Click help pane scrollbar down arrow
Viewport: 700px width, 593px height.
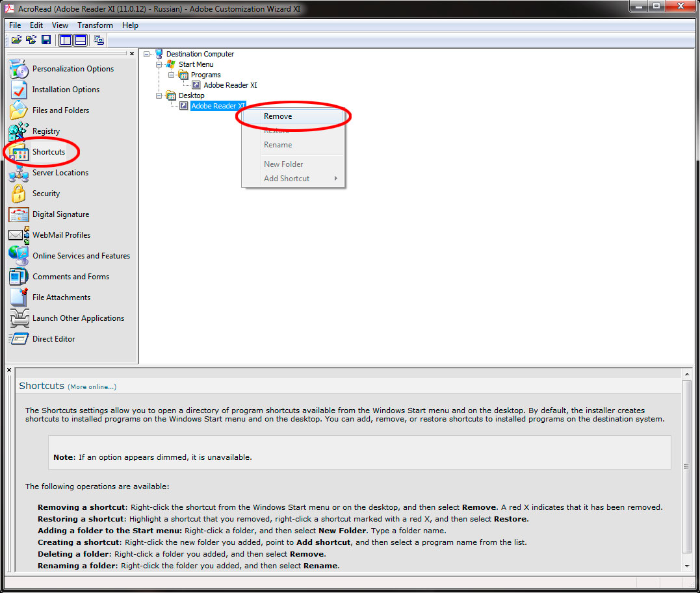click(687, 566)
